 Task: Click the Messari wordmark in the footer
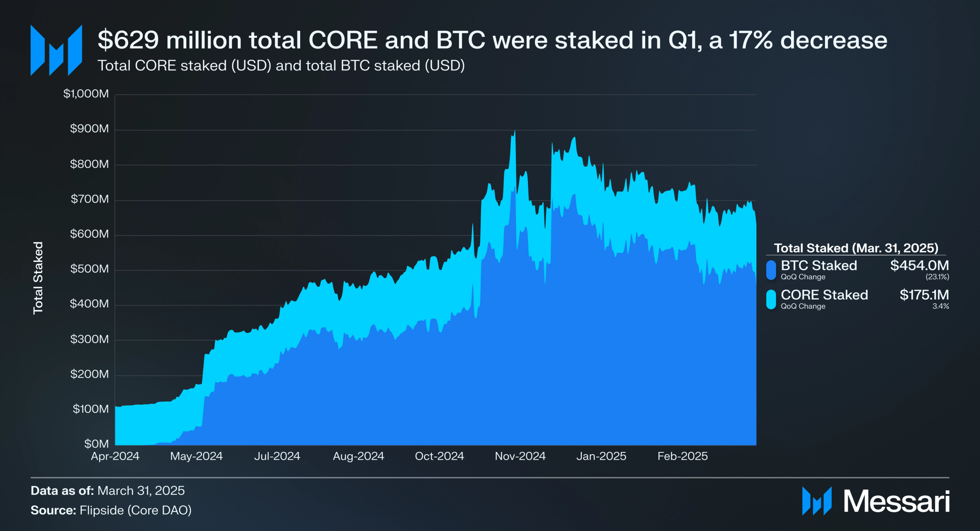tap(897, 501)
